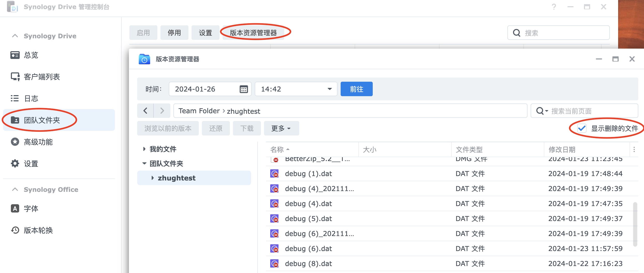Screen dimensions: 644x273
Task: Click the file list vertical scrollbar
Action: pos(635,224)
